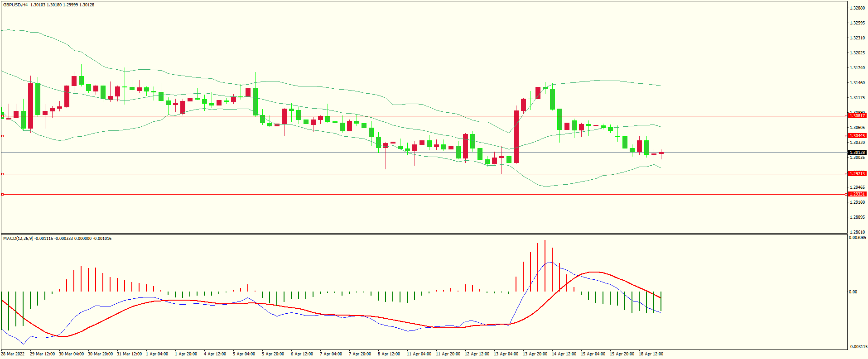Viewport: 868px width, 359px height.
Task: Click the MACD scale value -0.003115
Action: tap(858, 347)
